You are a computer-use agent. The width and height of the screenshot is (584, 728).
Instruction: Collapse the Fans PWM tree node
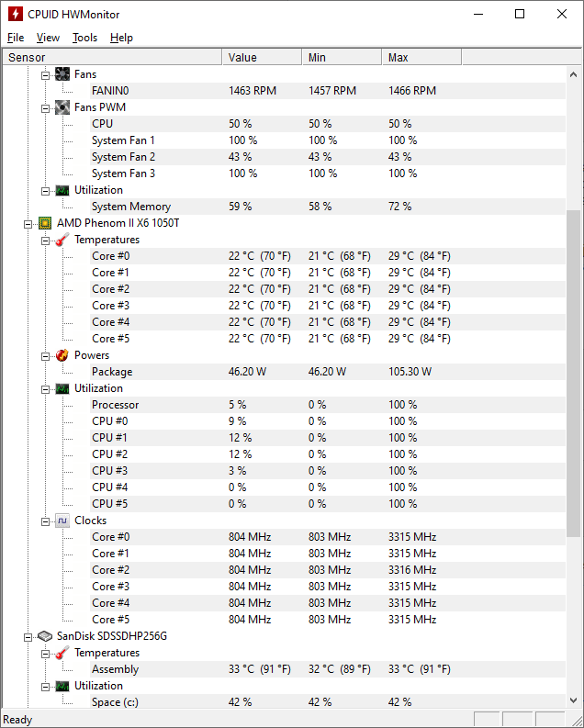tap(45, 107)
